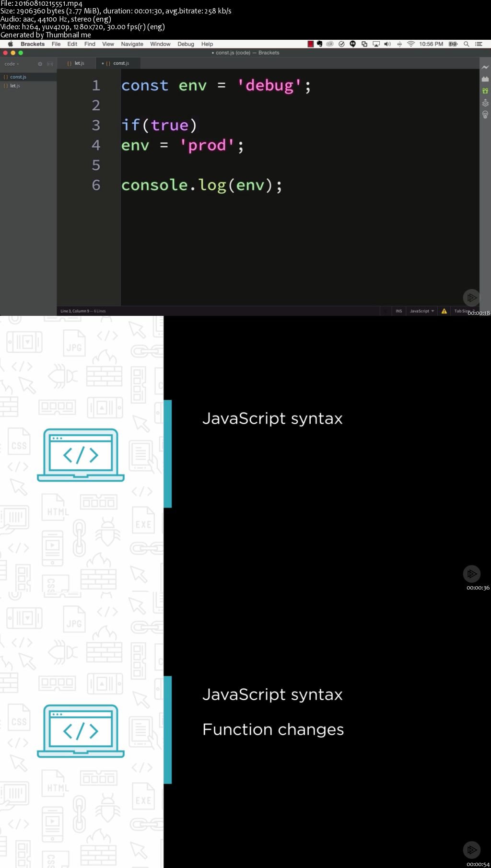Open the JavaScript language mode dropdown
Image resolution: width=491 pixels, height=868 pixels.
click(422, 311)
